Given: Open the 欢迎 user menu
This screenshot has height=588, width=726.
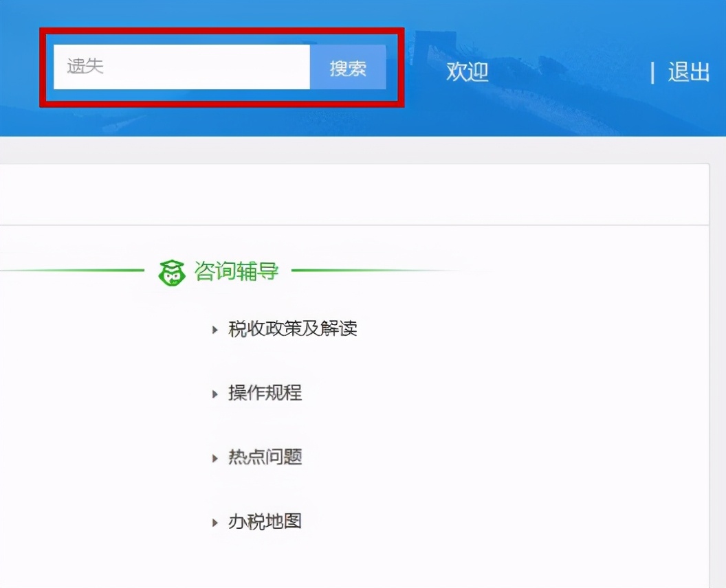Looking at the screenshot, I should click(x=467, y=71).
